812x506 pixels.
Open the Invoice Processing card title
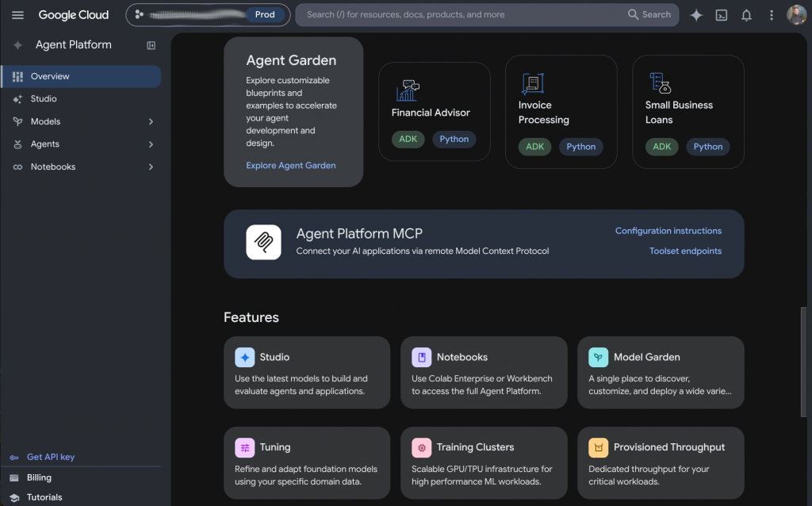pos(544,113)
